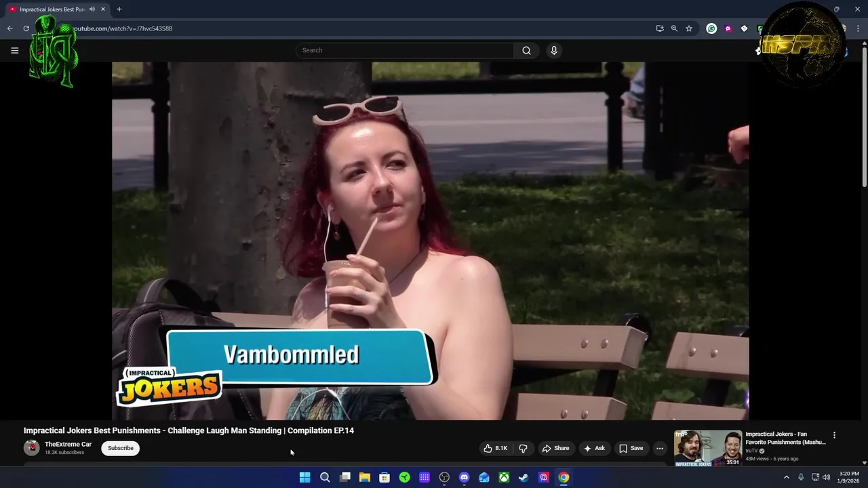Share the Impractical Jokers video
The height and width of the screenshot is (488, 868).
click(x=555, y=448)
